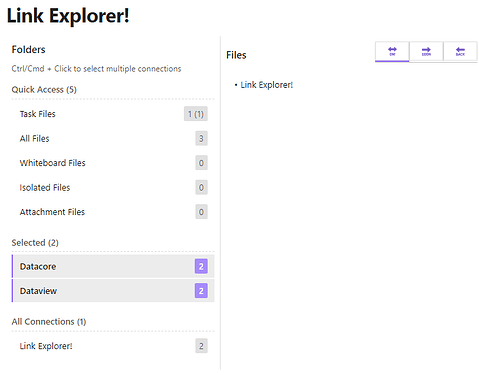This screenshot has width=479, height=375.
Task: Deselect the Dataview connection
Action: [113, 291]
